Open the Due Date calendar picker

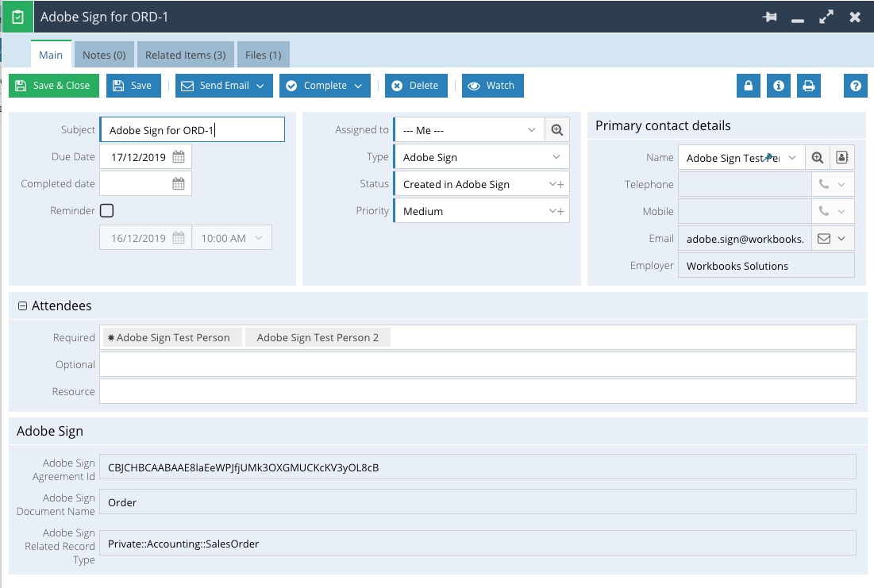pos(179,156)
